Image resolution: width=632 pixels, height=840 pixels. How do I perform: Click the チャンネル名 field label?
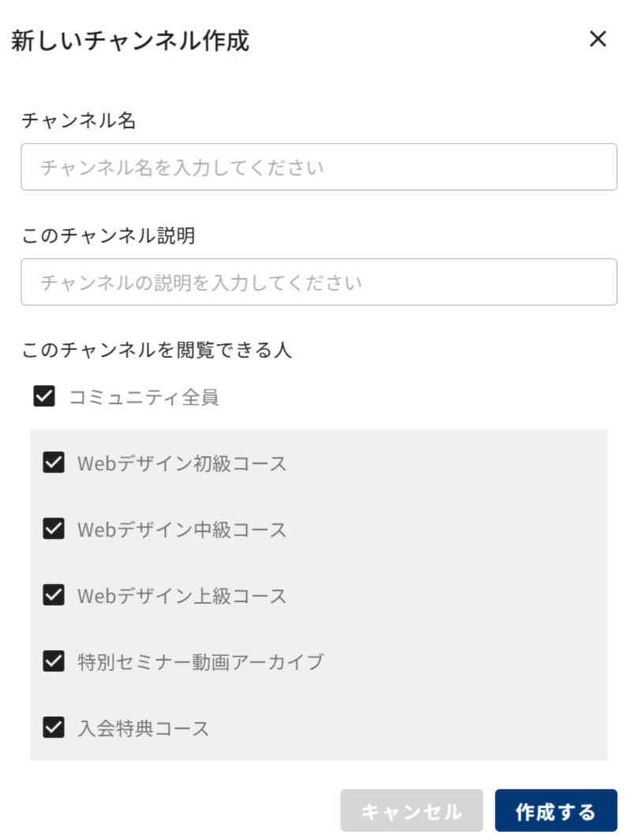78,120
